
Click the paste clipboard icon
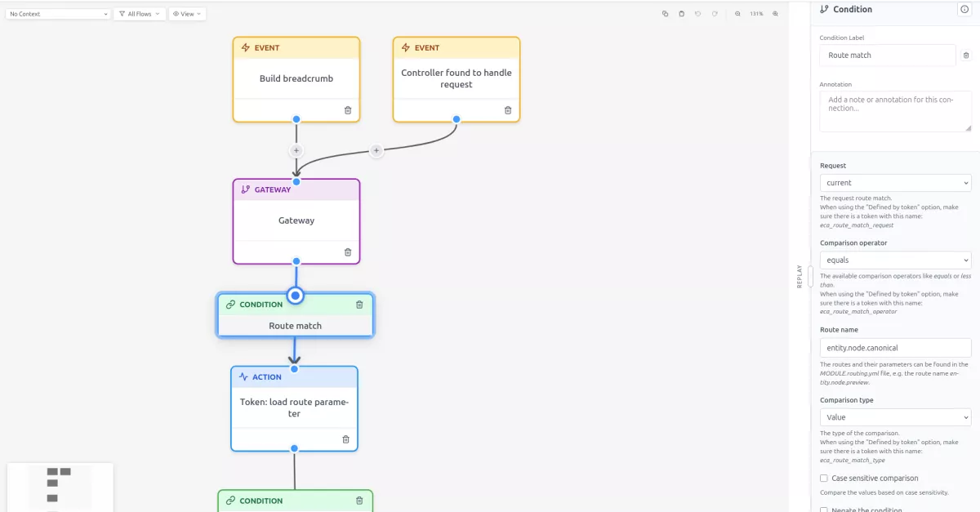pos(682,14)
